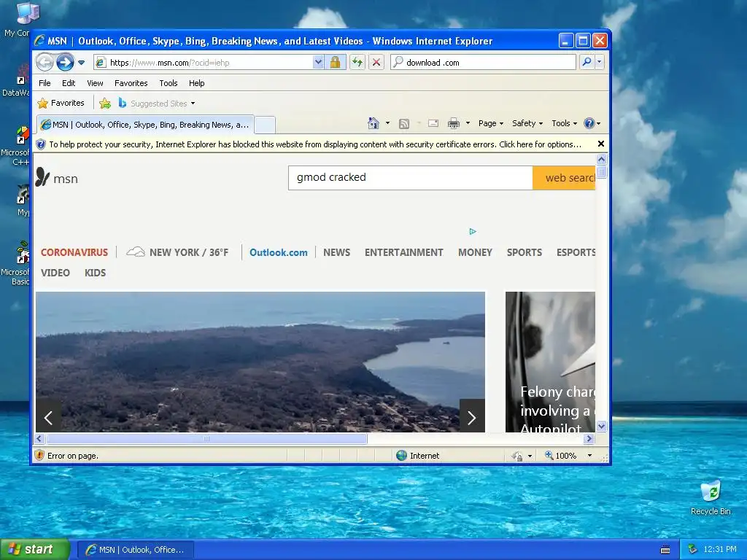Screen dimensions: 747x560
Task: Click the MSN taskbar window button
Action: coord(135,550)
